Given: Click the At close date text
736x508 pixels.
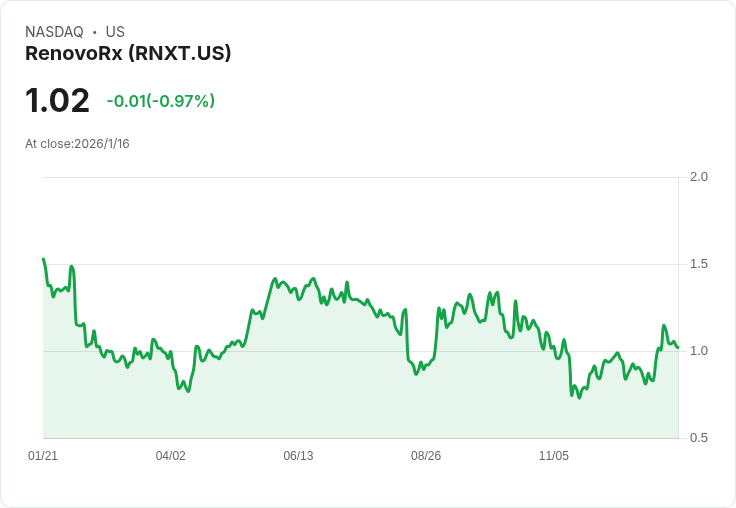Looking at the screenshot, I should (x=77, y=144).
